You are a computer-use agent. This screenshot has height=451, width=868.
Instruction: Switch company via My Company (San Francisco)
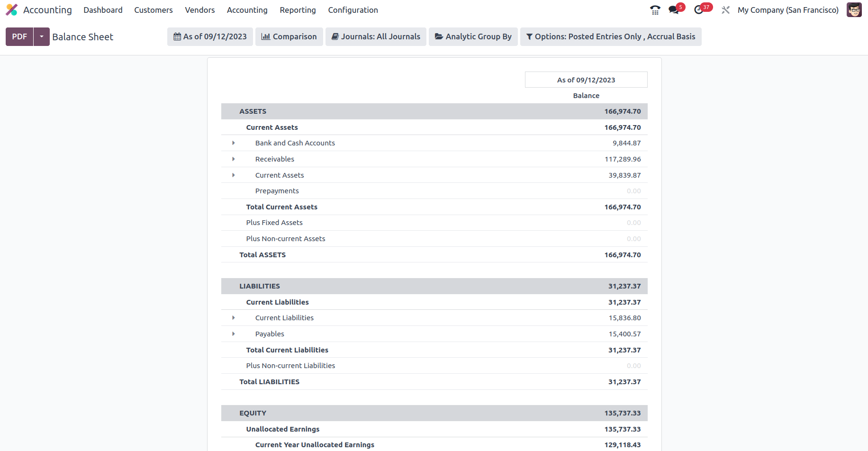(x=788, y=10)
